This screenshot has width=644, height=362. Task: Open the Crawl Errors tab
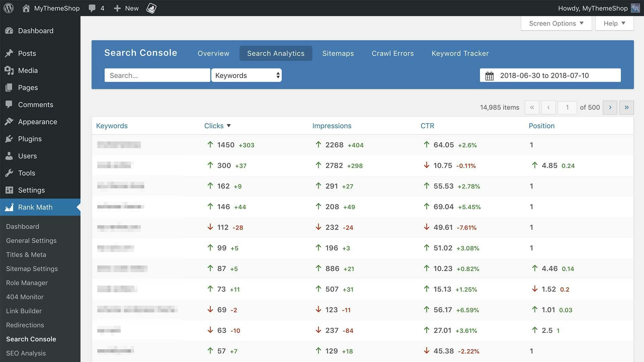click(392, 53)
